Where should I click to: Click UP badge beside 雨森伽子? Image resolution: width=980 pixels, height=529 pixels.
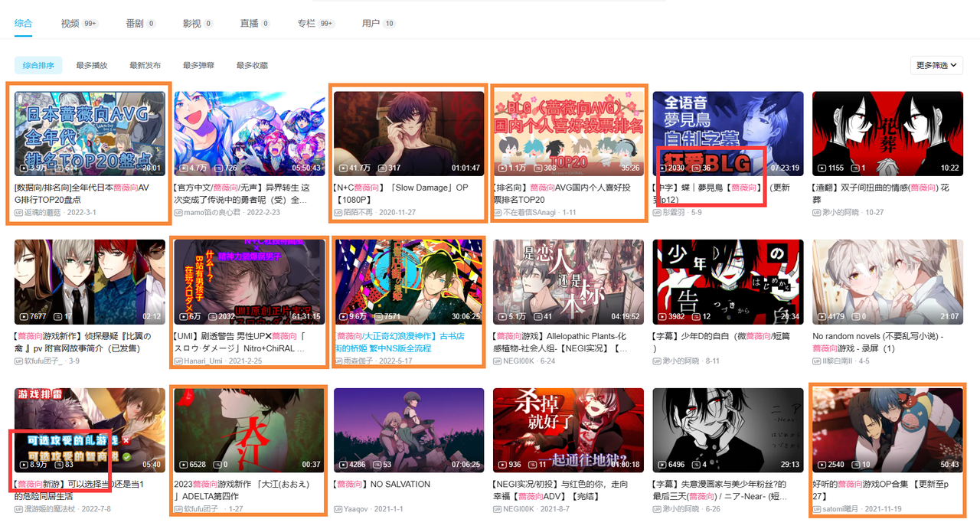coord(338,361)
